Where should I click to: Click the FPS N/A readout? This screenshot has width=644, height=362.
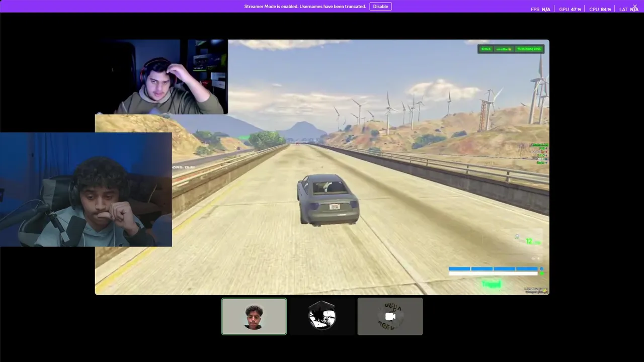click(540, 10)
